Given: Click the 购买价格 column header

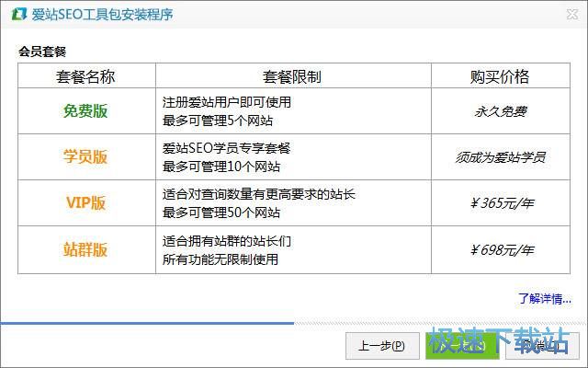Looking at the screenshot, I should (x=500, y=76).
